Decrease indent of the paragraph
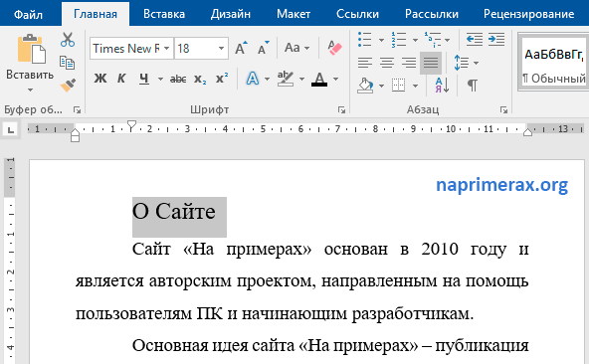589x364 pixels. coord(475,40)
